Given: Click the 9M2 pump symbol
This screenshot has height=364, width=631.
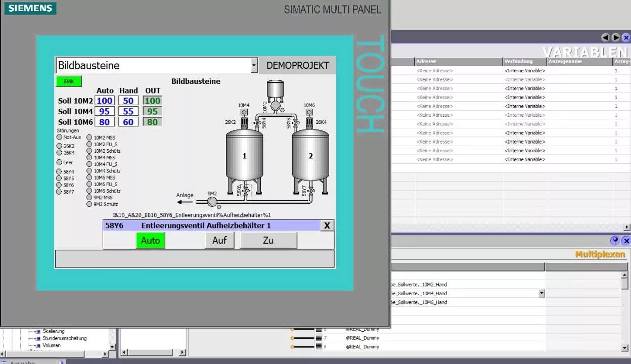Looking at the screenshot, I should click(x=212, y=202).
